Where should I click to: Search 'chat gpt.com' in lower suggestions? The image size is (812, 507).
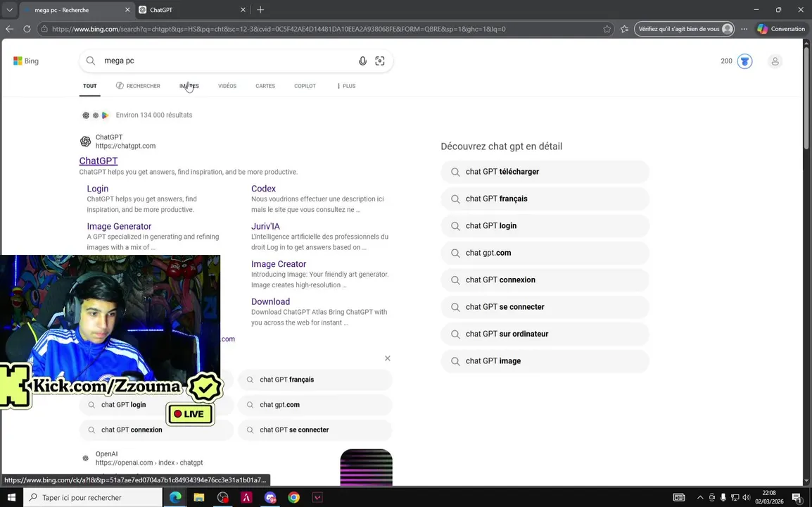point(315,405)
